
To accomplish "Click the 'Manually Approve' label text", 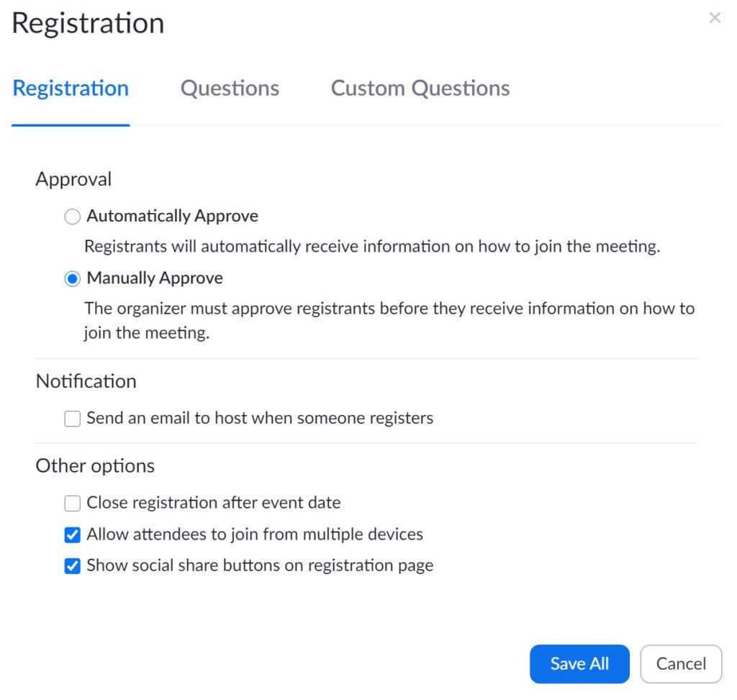I will (x=155, y=278).
